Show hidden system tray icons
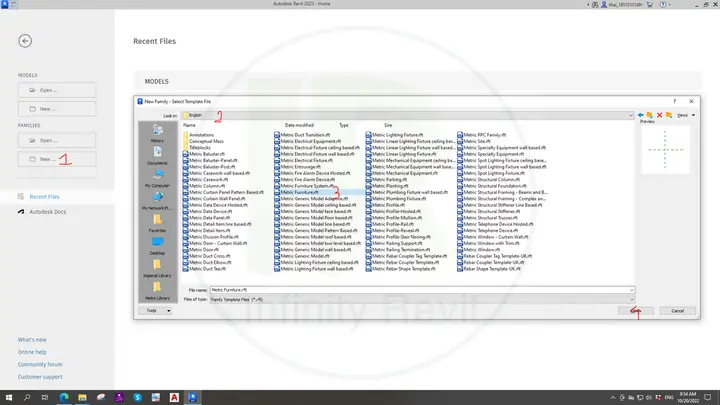 click(x=613, y=397)
